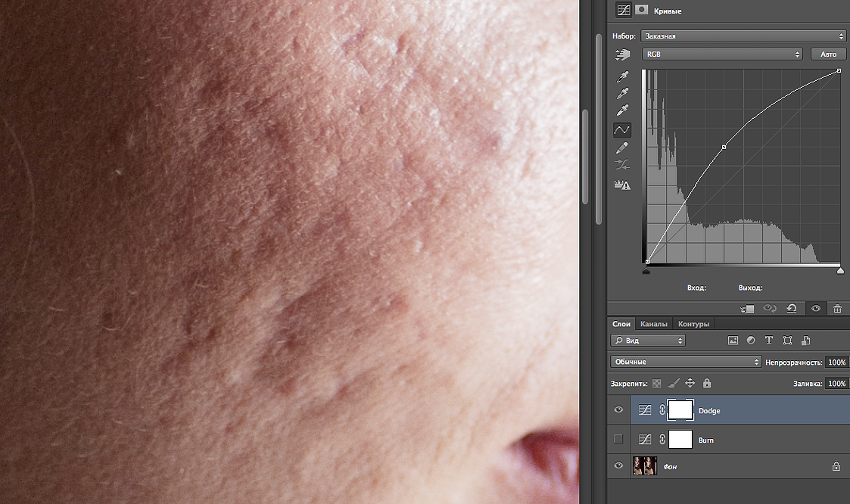The image size is (850, 504).
Task: Toggle adjustment visibility eye in Properties panel
Action: tap(816, 308)
